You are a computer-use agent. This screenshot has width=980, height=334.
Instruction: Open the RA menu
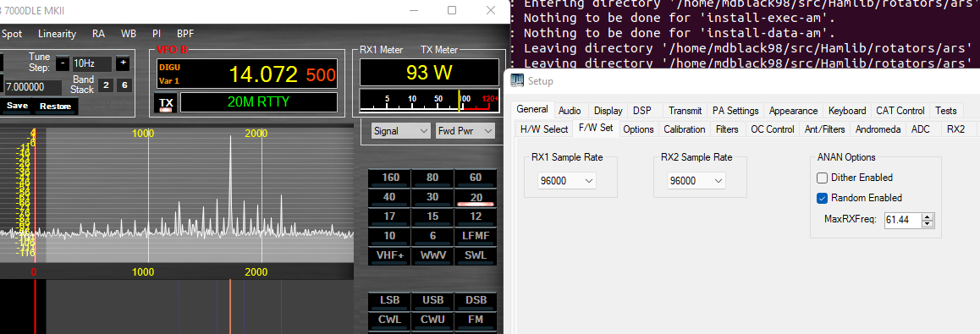coord(98,34)
